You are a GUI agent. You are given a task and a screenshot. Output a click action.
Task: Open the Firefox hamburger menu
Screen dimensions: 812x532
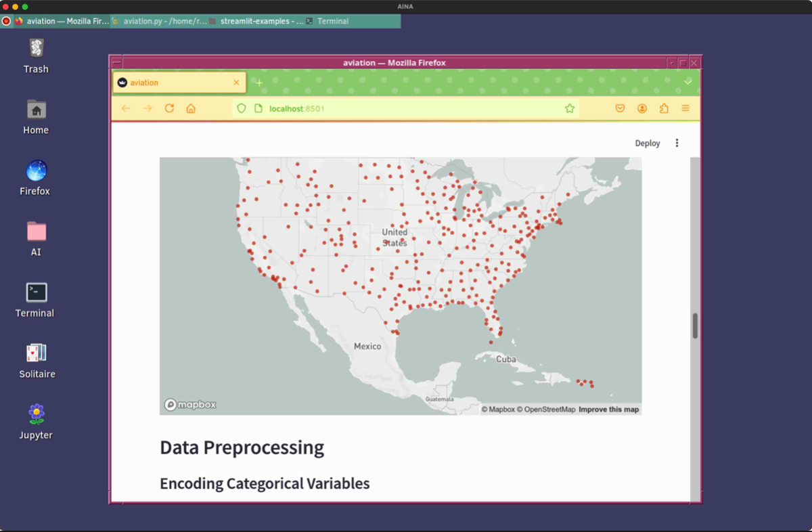(685, 108)
